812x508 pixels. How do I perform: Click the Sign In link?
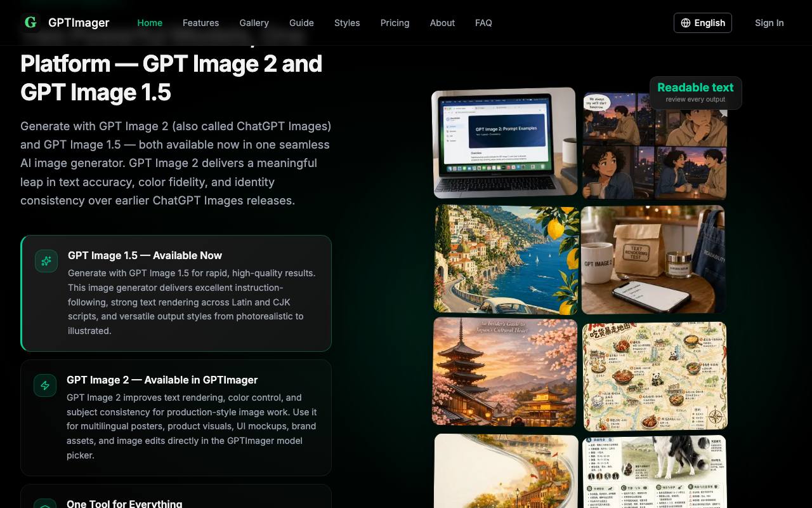769,23
